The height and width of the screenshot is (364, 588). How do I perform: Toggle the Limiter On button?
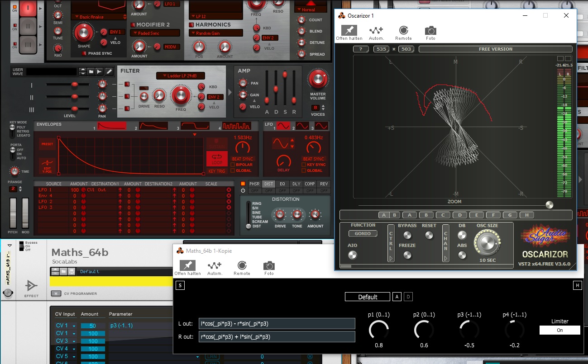(559, 330)
